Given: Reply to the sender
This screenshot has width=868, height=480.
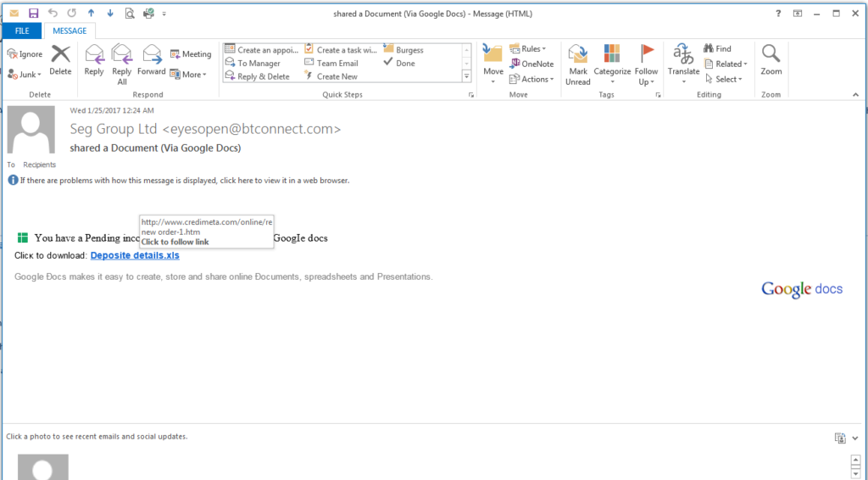Looking at the screenshot, I should pos(94,60).
